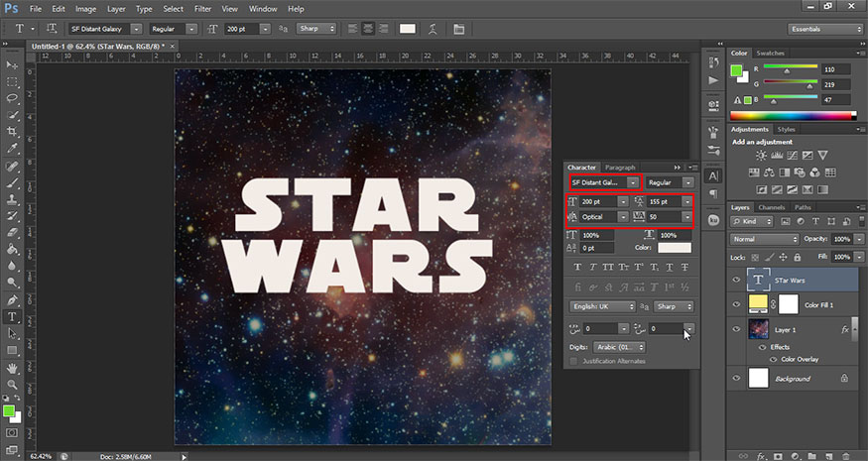Click the green foreground color in toolbox
The image size is (868, 461).
coord(8,410)
